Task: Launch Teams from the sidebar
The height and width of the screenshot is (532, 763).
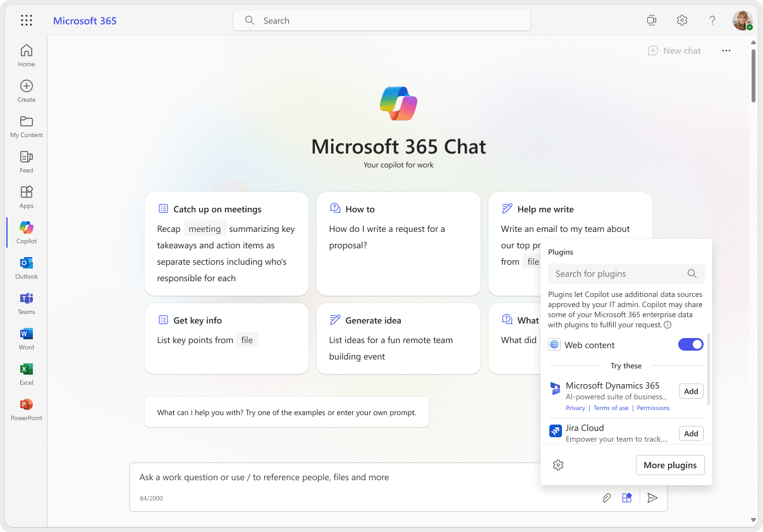Action: pos(27,303)
